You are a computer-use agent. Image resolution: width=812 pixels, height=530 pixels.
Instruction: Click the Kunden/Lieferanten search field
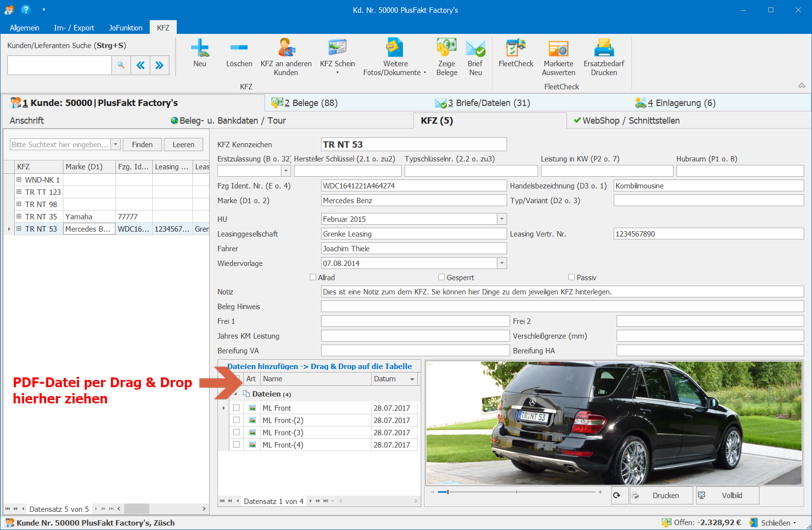pyautogui.click(x=59, y=65)
